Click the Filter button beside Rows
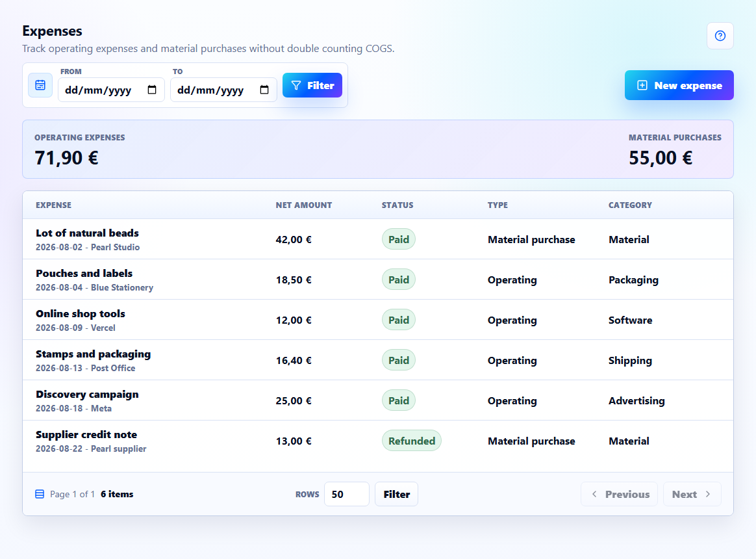The height and width of the screenshot is (559, 756). tap(396, 494)
